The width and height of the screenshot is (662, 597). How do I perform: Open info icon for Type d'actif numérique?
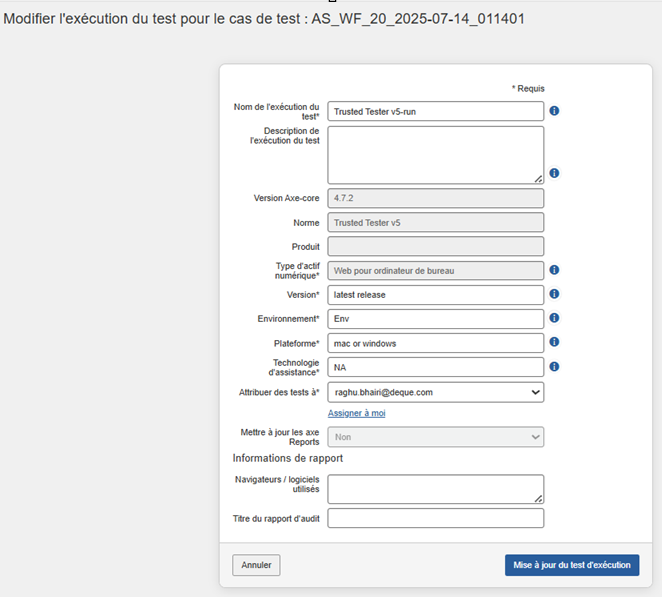coord(554,270)
